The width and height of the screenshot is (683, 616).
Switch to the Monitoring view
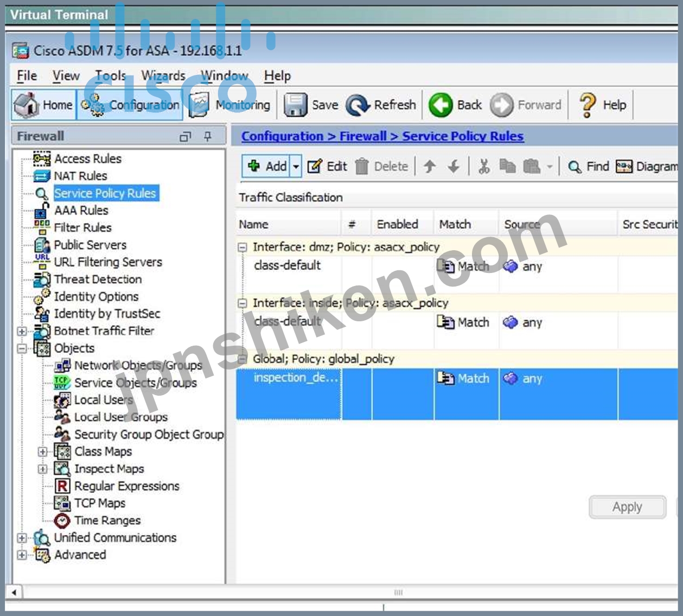point(229,105)
